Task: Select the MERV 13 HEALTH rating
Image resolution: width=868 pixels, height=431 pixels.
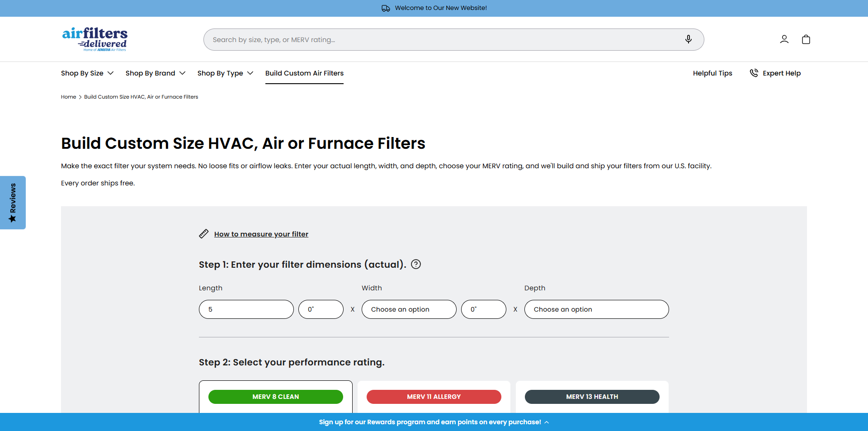Action: [592, 397]
